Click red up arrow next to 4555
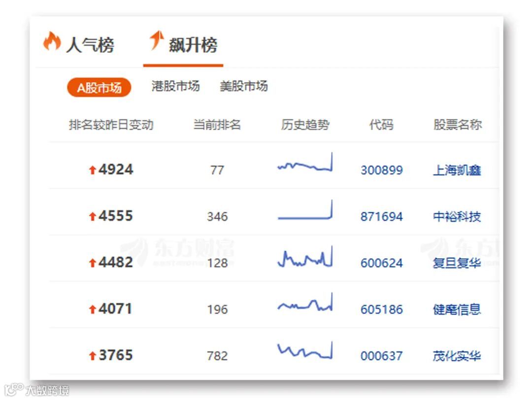This screenshot has height=400, width=532. tap(92, 216)
